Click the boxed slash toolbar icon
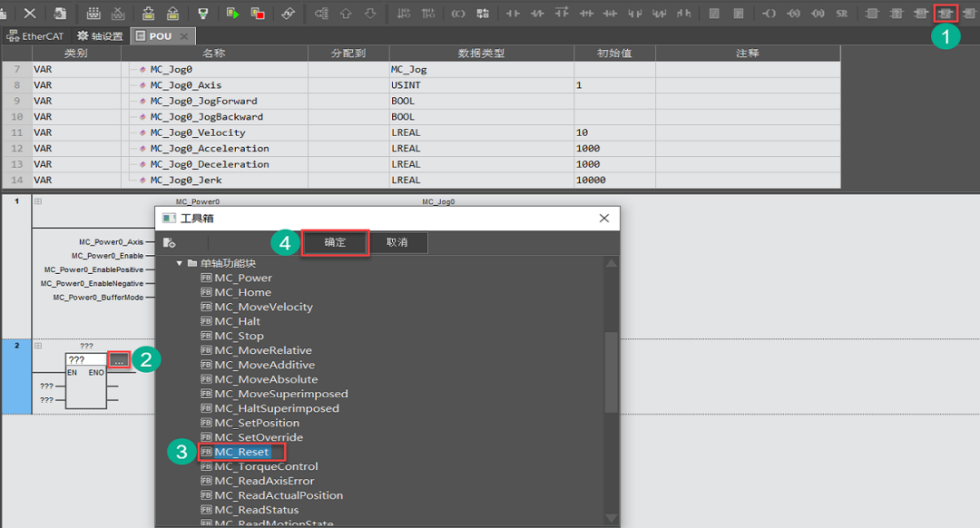 tap(714, 13)
